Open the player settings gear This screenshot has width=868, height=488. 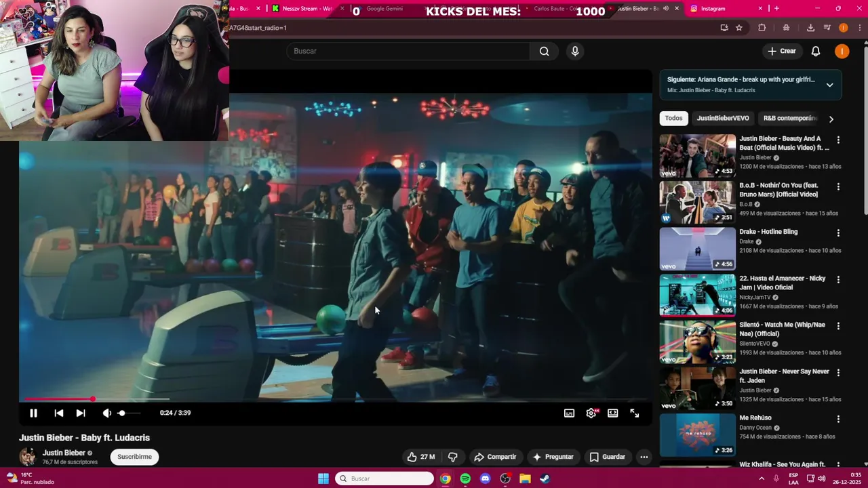coord(591,413)
